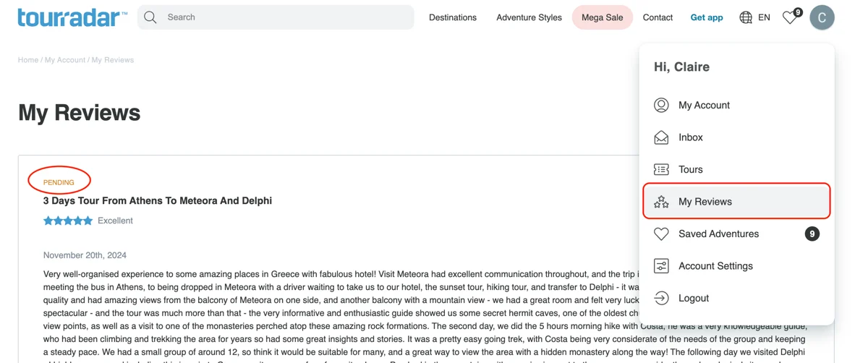Click the My Account profile icon

[661, 105]
